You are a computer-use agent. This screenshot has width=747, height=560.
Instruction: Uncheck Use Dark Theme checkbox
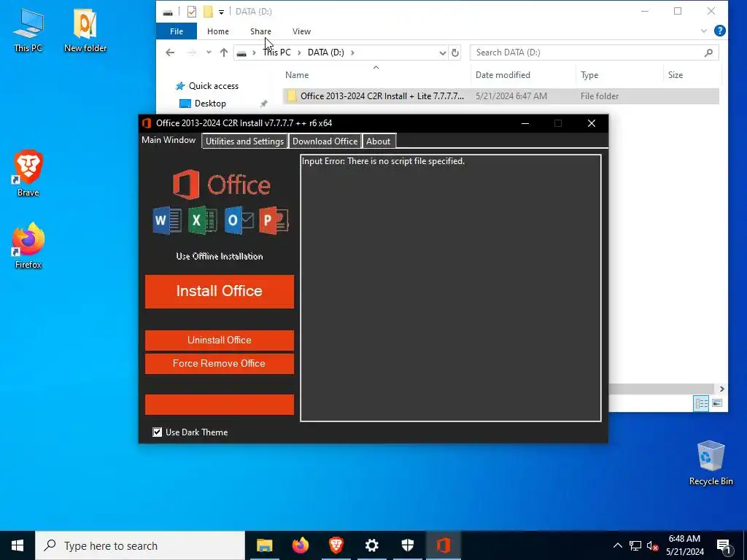coord(158,432)
